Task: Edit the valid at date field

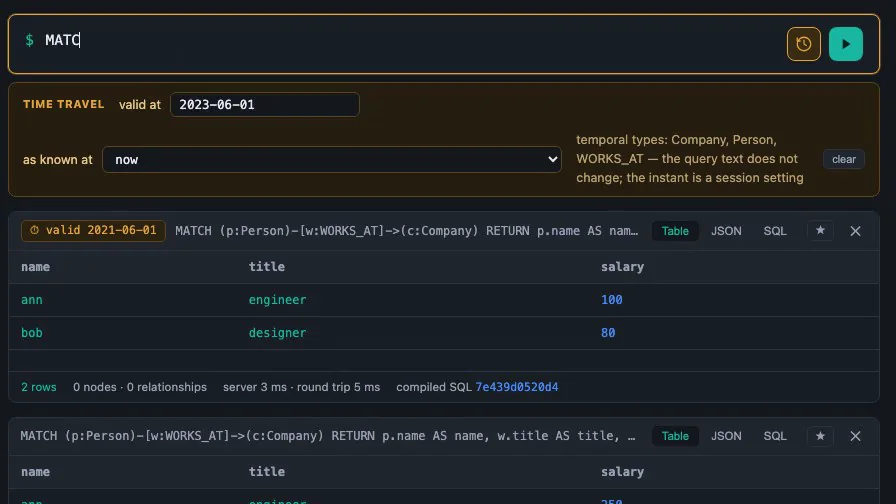Action: pyautogui.click(x=265, y=105)
